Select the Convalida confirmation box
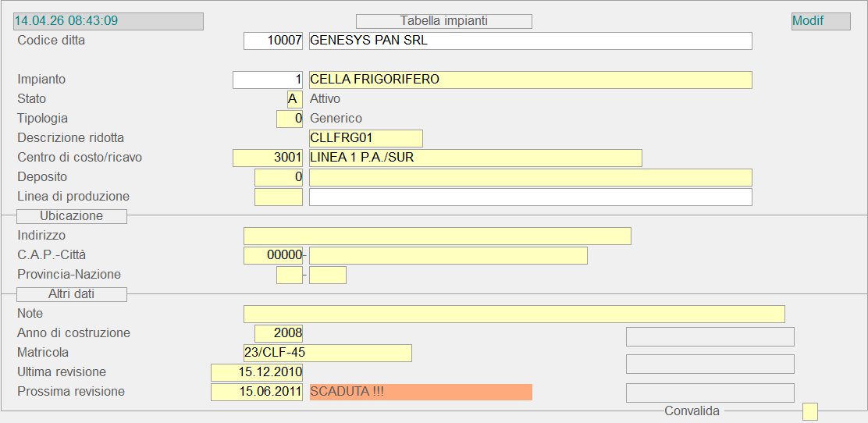Viewport: 868px width, 423px height. (x=809, y=411)
